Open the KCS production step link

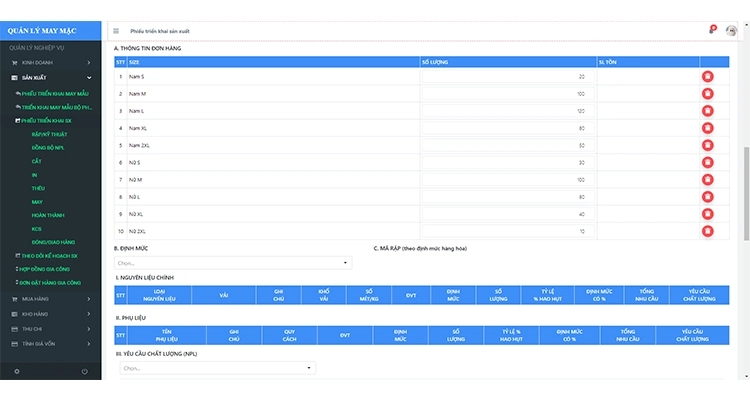coord(36,229)
